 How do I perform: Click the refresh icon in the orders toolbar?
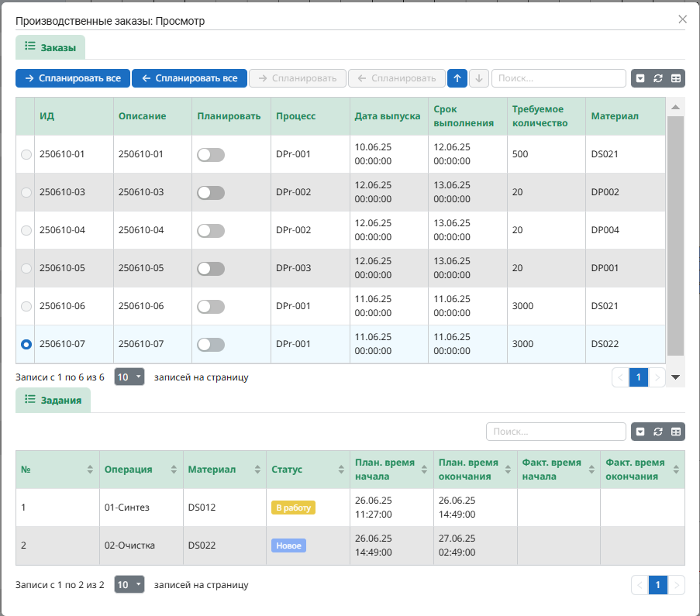click(658, 78)
